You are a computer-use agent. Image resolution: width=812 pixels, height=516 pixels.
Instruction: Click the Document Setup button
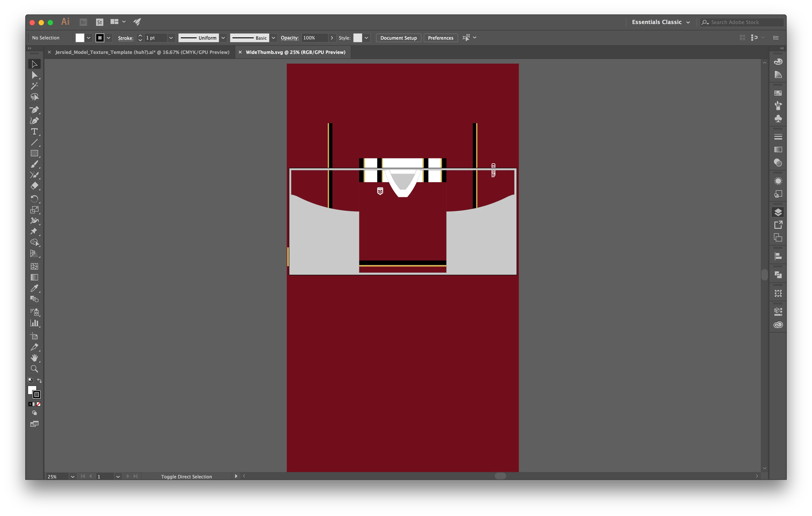click(398, 38)
